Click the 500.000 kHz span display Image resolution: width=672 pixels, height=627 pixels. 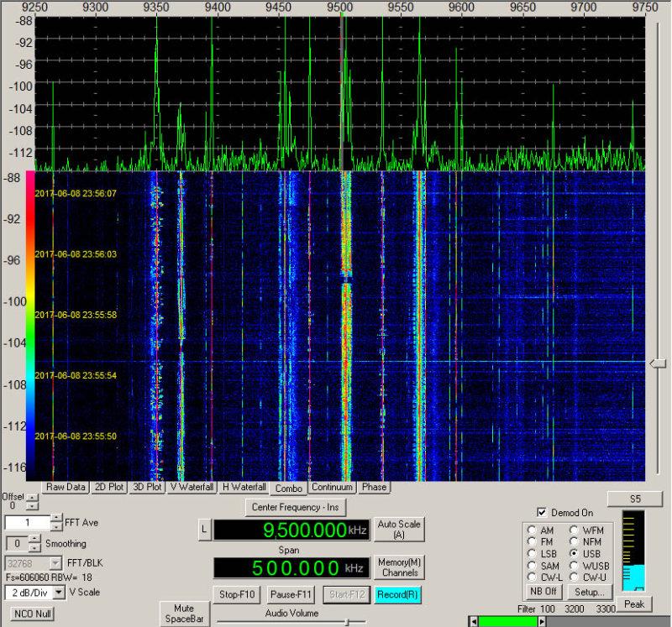tap(291, 568)
